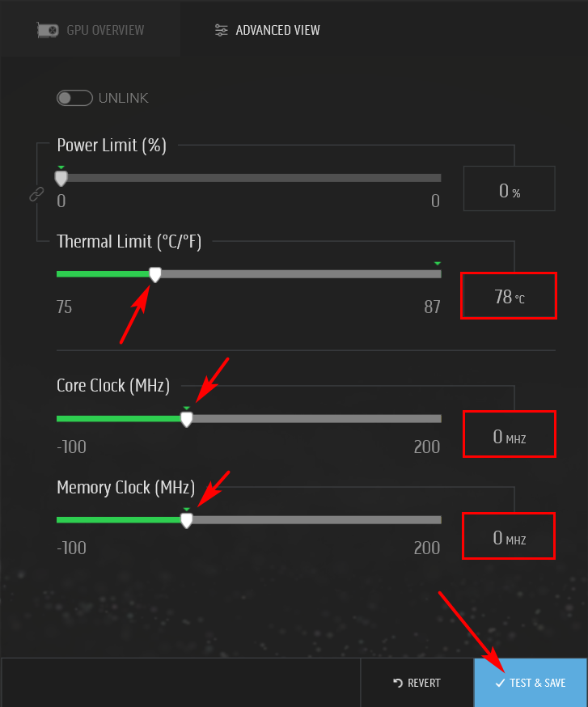Click the graphics card icon beside GPU Overview

(49, 31)
